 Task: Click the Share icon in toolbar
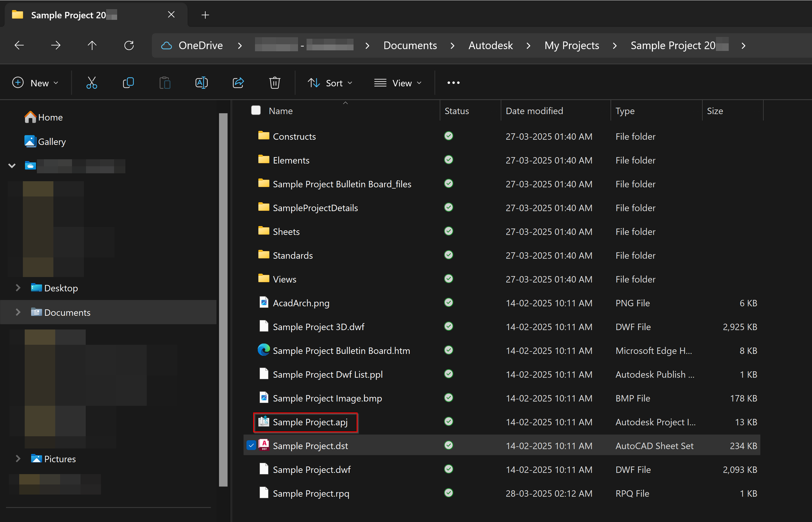point(238,83)
